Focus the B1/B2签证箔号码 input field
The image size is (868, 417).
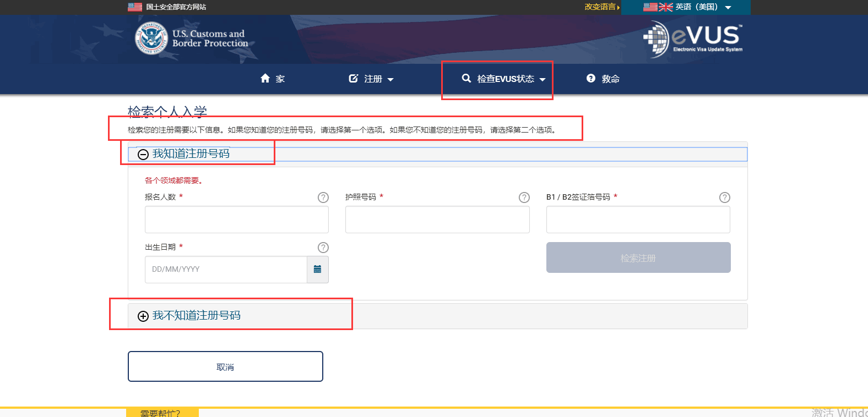[x=638, y=220]
